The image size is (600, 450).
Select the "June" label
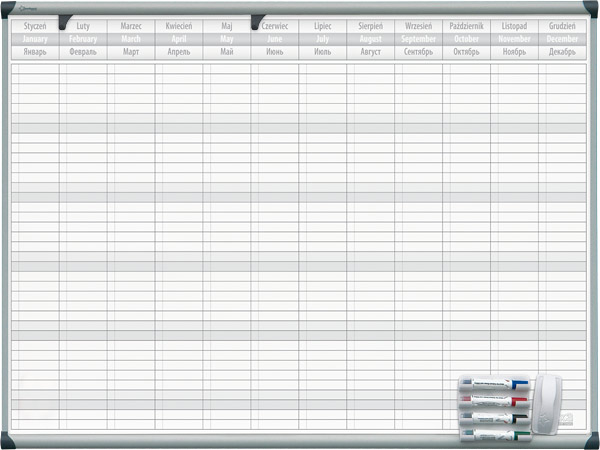tap(275, 39)
